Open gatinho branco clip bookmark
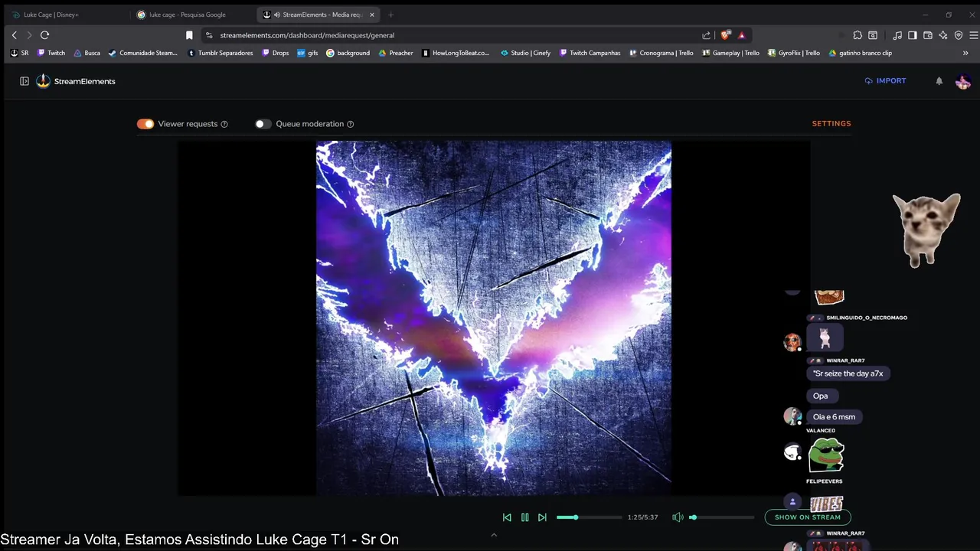Image resolution: width=980 pixels, height=551 pixels. point(860,54)
